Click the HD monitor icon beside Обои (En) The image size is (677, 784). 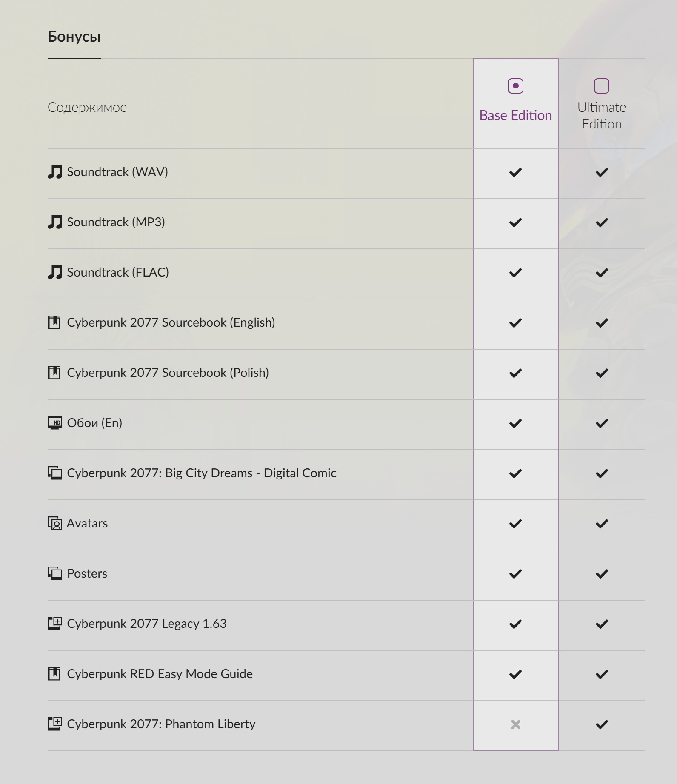point(54,423)
